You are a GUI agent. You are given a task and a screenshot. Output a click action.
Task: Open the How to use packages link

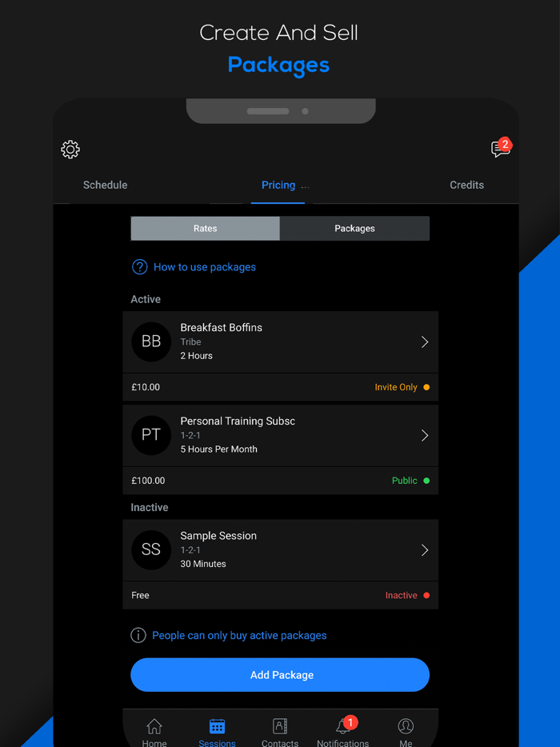pos(205,267)
